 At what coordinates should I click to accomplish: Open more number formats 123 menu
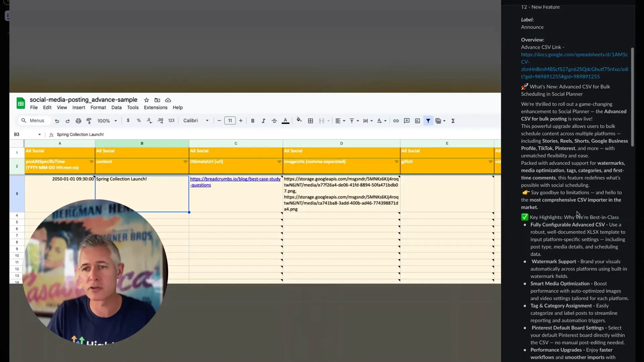point(171,121)
